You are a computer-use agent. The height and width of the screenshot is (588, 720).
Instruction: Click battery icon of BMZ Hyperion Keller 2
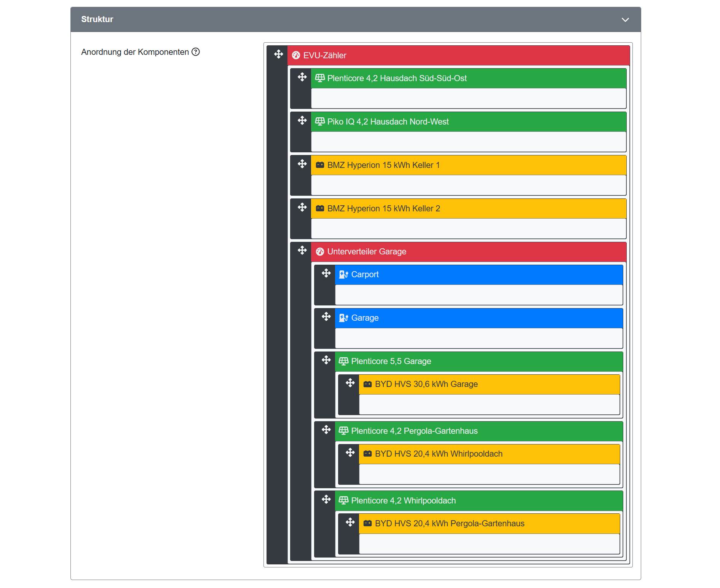320,208
